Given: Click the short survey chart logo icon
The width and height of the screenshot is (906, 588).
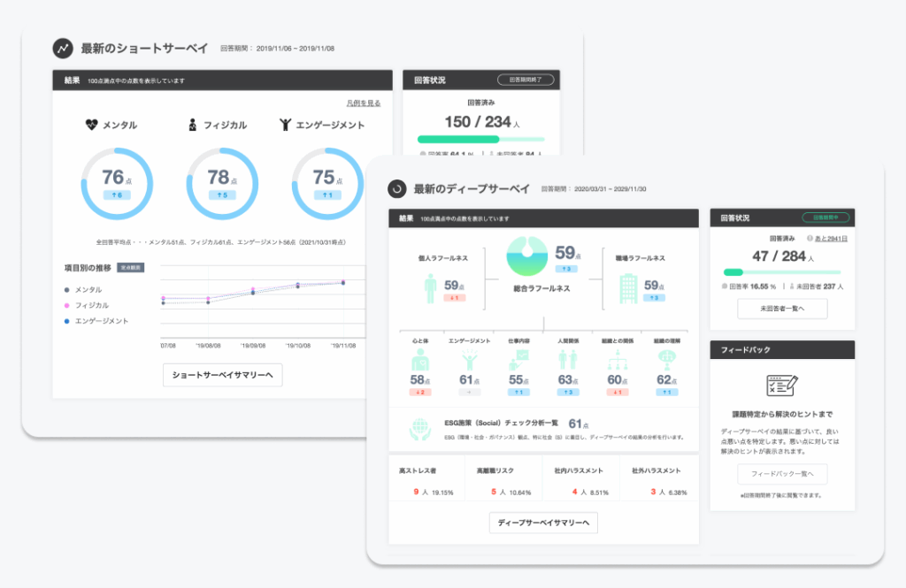Looking at the screenshot, I should 63,48.
